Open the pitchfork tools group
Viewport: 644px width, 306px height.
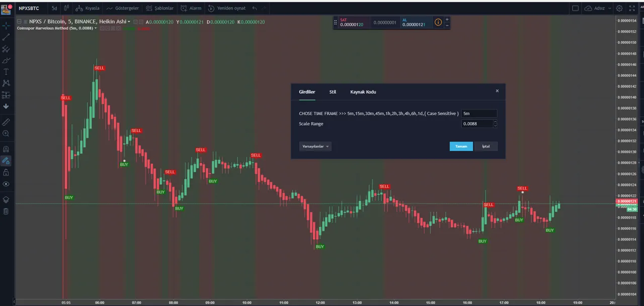pos(6,49)
